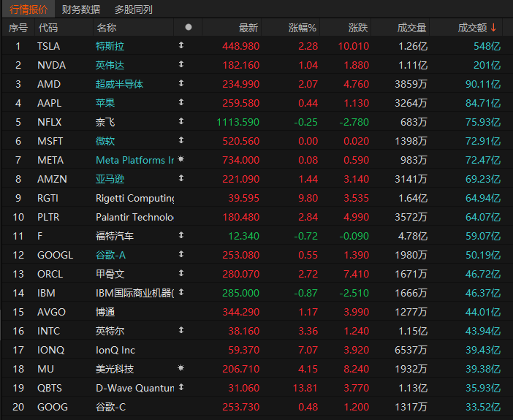Click the arrow icon next to 特斯拉
This screenshot has width=513, height=420.
181,45
